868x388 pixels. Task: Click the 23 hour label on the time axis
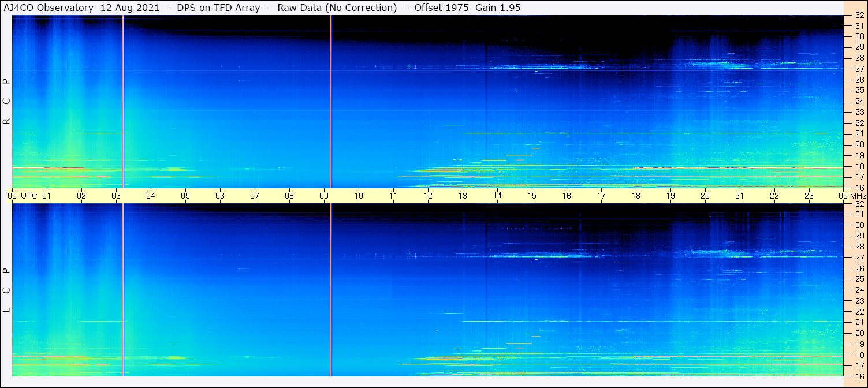809,196
